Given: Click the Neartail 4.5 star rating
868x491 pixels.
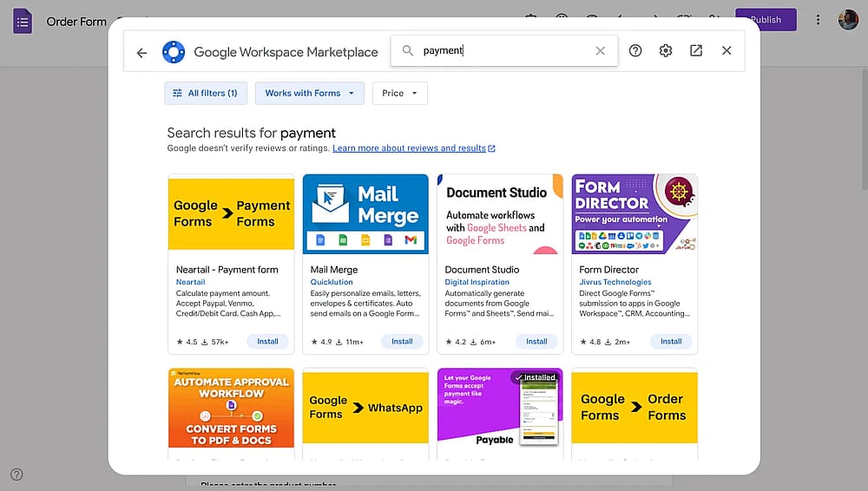Looking at the screenshot, I should [187, 342].
